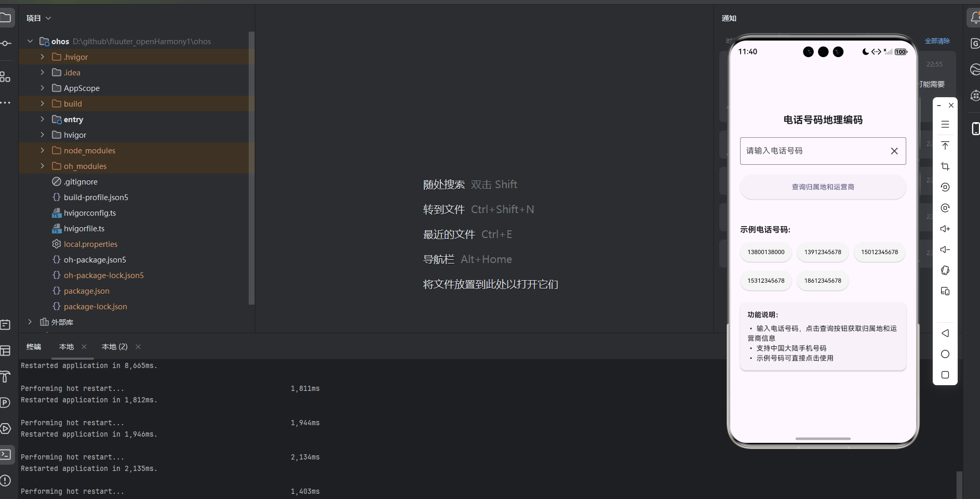Image resolution: width=980 pixels, height=499 pixels.
Task: Increase emulator volume with volume-up icon
Action: point(946,229)
